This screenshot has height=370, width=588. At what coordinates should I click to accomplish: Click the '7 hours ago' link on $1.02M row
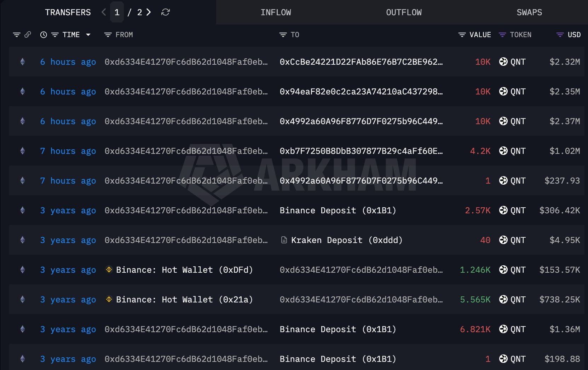coord(68,151)
